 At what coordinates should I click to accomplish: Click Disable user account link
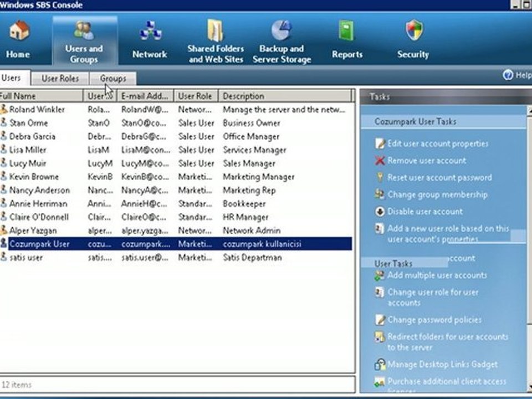click(x=425, y=211)
